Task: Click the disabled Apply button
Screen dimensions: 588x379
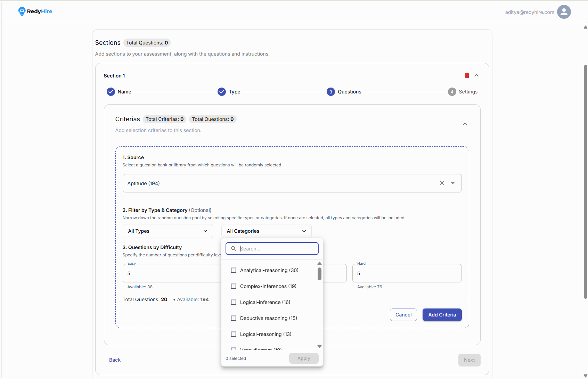Action: pyautogui.click(x=304, y=359)
